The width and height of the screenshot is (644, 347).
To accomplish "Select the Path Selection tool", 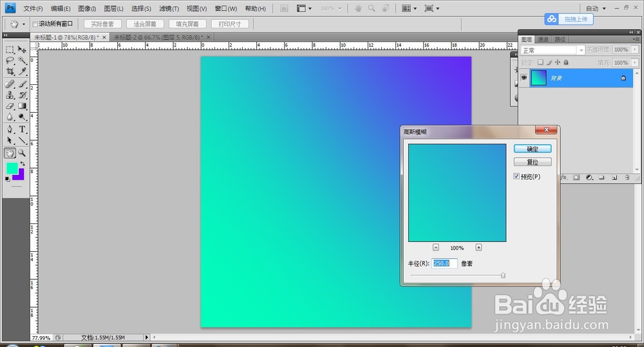I will 10,140.
